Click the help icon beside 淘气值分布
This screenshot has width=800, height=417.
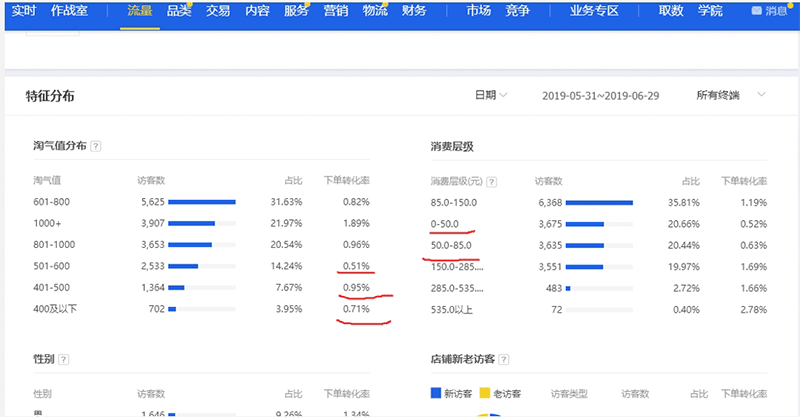tap(96, 147)
